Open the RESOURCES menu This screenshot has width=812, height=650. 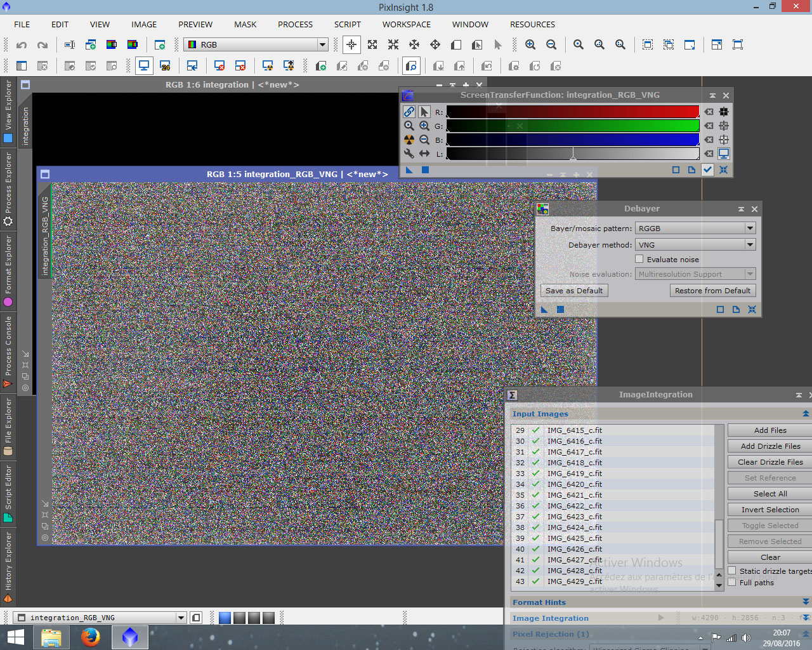[x=532, y=24]
